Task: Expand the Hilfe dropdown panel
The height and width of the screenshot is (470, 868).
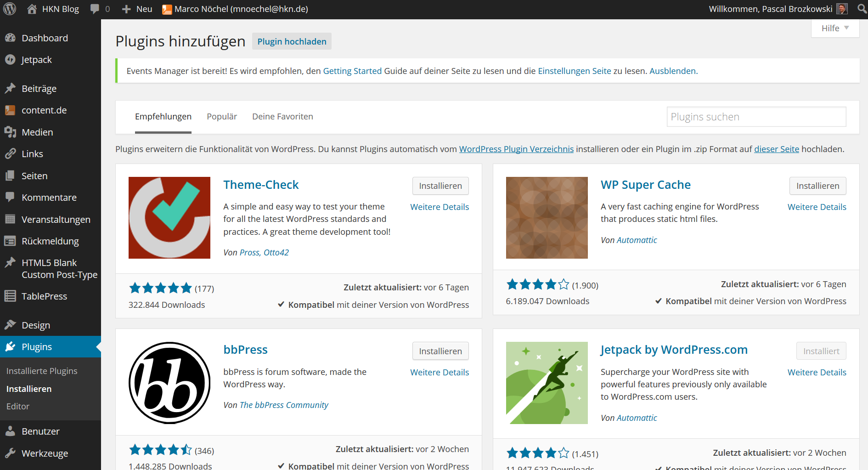Action: (835, 28)
